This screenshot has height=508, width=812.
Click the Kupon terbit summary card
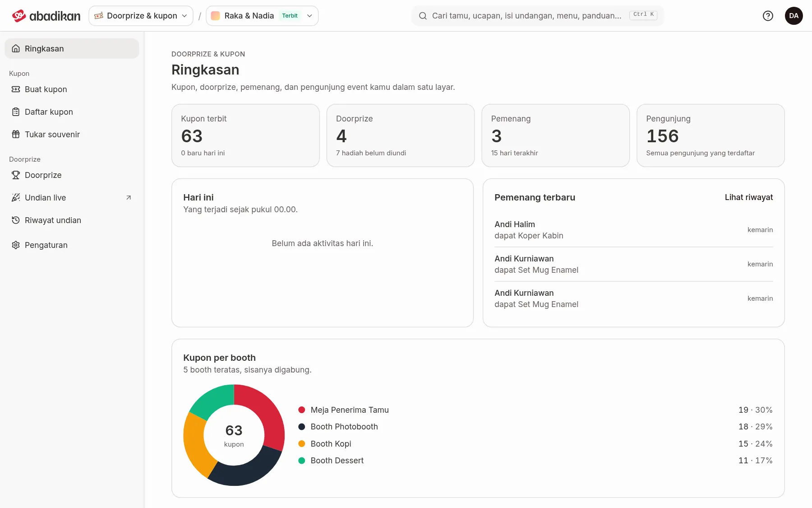pos(245,135)
